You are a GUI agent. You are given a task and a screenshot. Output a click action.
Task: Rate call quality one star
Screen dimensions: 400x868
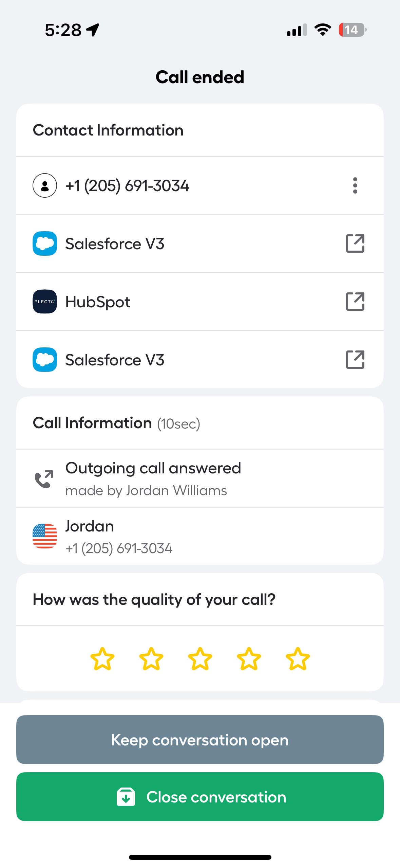[102, 659]
